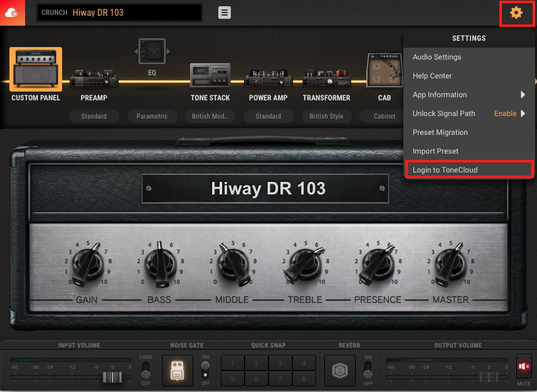Click the preset name field Hiway DR 103
The image size is (537, 392).
click(119, 13)
